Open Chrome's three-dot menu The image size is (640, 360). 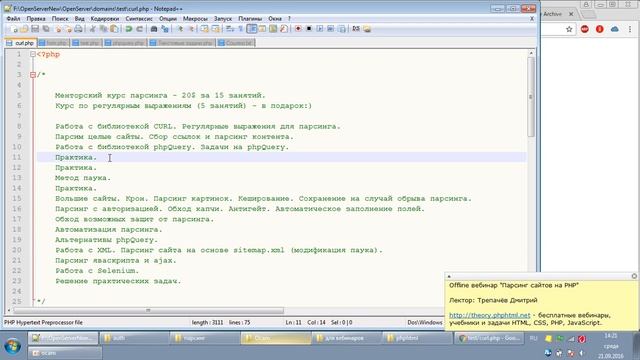click(x=630, y=29)
